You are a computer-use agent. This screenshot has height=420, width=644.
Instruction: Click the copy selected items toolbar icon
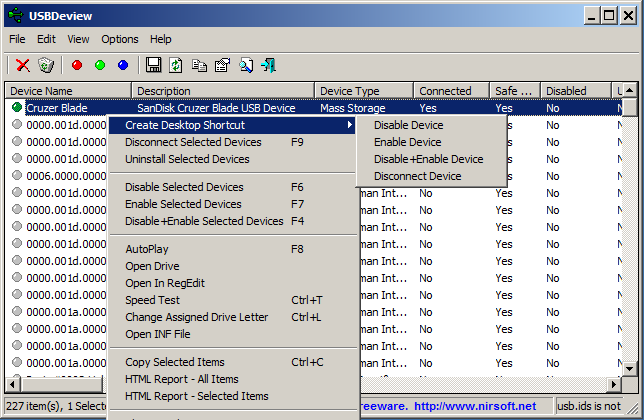click(x=199, y=65)
